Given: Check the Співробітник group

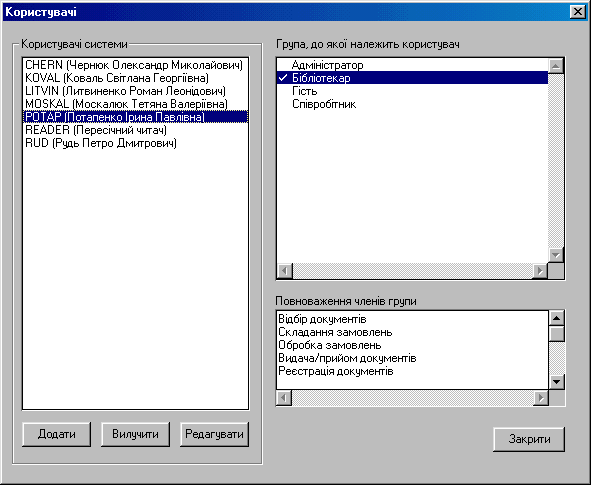Looking at the screenshot, I should (x=412, y=104).
